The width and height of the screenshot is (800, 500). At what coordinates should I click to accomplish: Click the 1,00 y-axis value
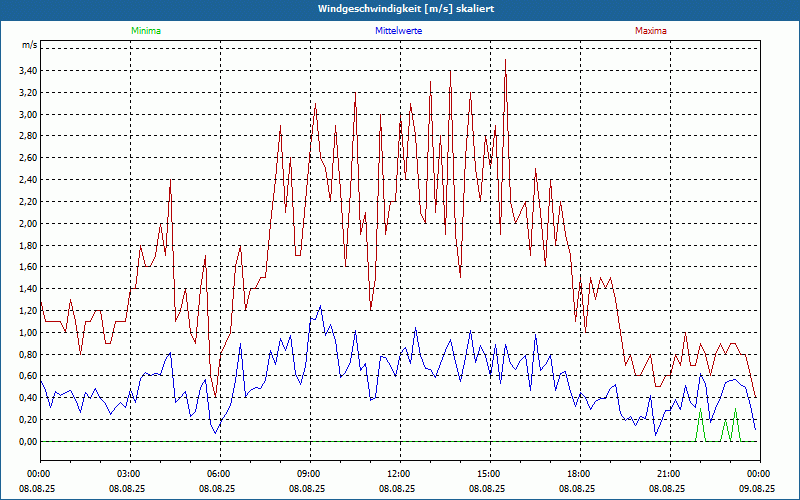28,333
